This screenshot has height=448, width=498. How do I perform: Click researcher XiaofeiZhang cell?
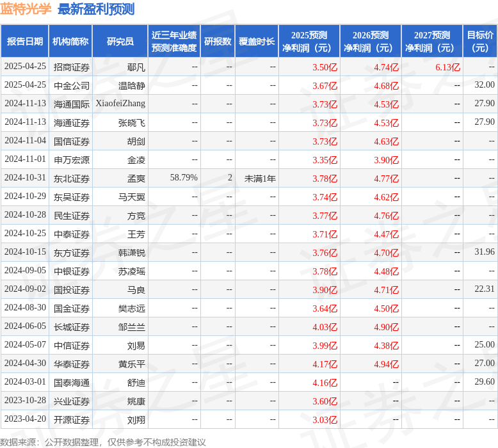tap(120, 104)
